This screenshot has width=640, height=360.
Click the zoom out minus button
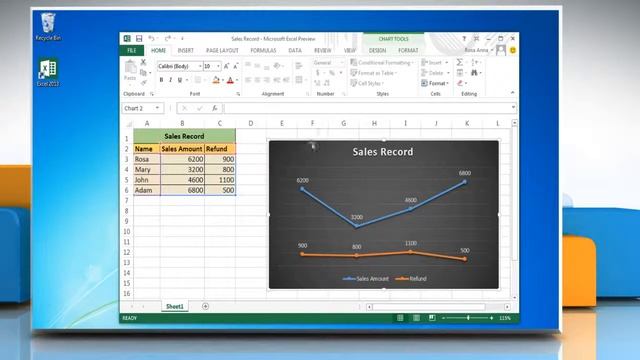[x=444, y=318]
